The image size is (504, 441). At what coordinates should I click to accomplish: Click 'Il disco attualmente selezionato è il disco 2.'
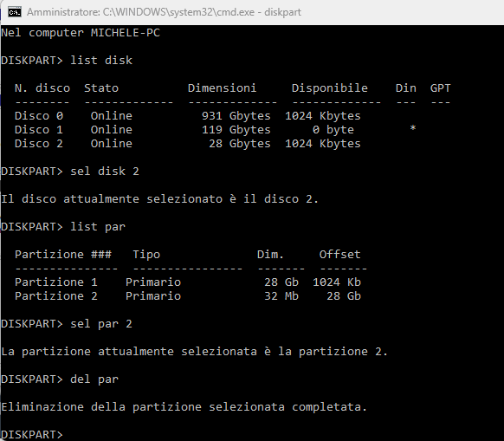pyautogui.click(x=159, y=198)
